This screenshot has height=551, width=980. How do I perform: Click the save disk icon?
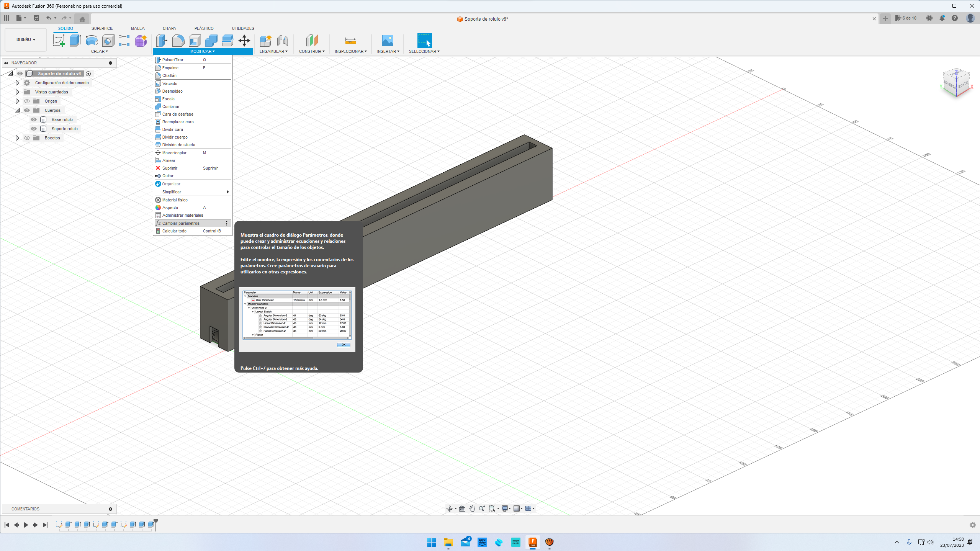[36, 18]
